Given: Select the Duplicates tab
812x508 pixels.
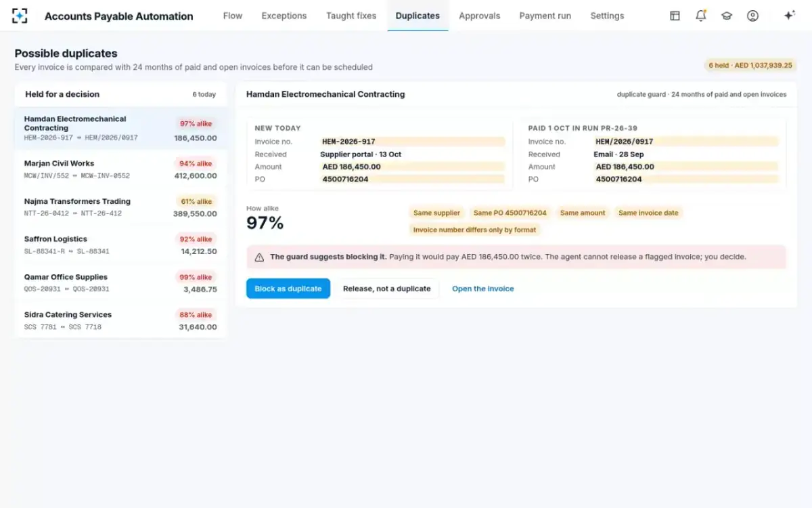Looking at the screenshot, I should (418, 16).
